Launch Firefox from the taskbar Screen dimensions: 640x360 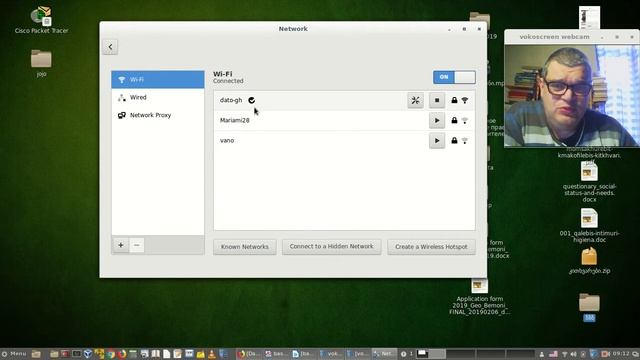[122, 354]
